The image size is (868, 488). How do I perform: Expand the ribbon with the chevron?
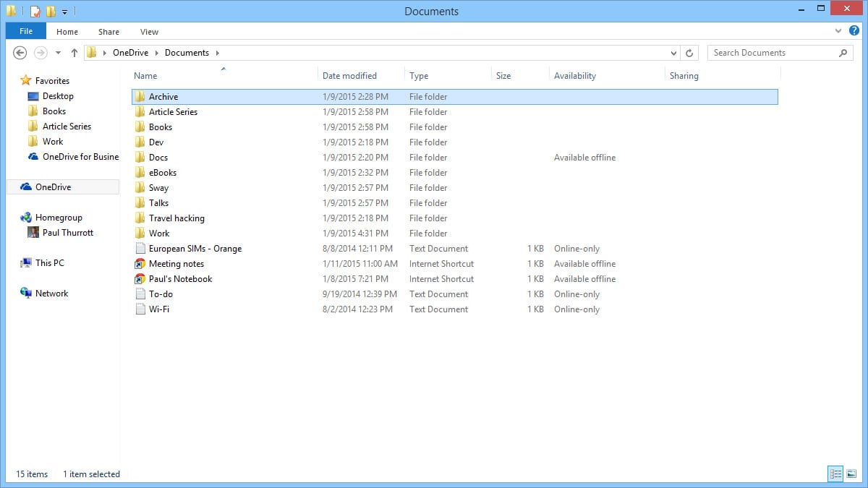pyautogui.click(x=838, y=31)
